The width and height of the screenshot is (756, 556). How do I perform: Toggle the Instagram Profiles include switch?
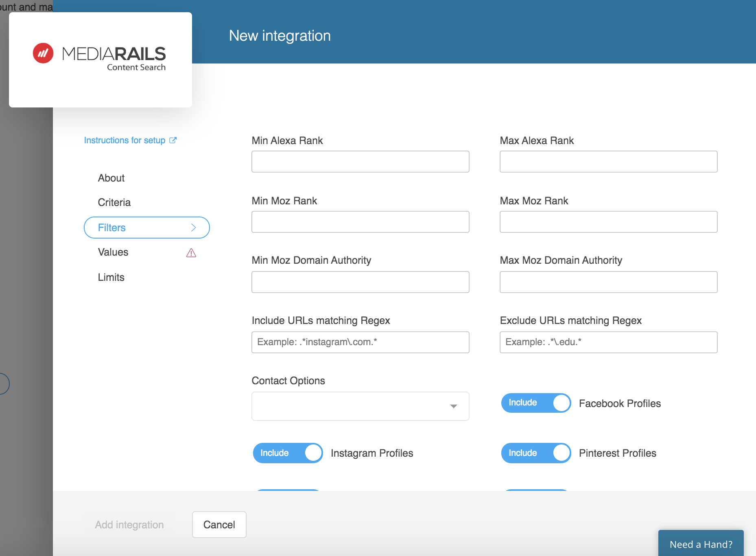click(288, 453)
